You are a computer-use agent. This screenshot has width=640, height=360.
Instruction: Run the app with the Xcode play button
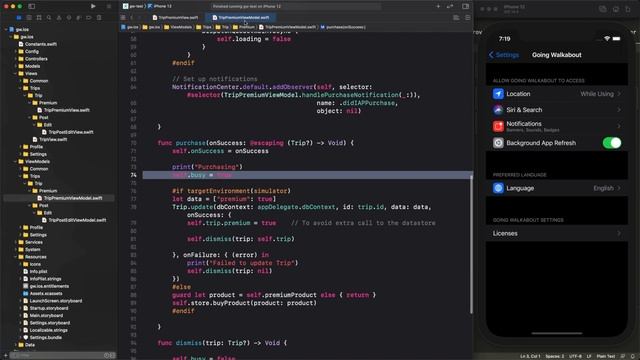click(93, 6)
